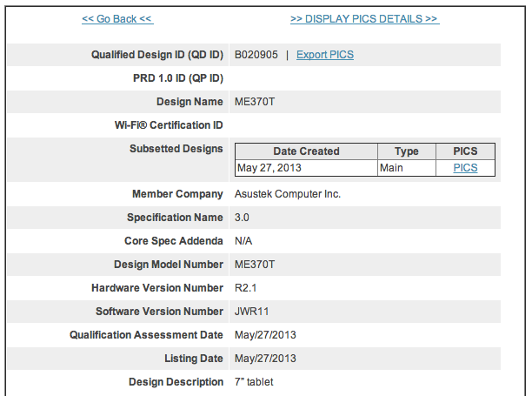The height and width of the screenshot is (396, 532).
Task: Click the Qualified Design ID (QD ID) label
Action: (157, 55)
